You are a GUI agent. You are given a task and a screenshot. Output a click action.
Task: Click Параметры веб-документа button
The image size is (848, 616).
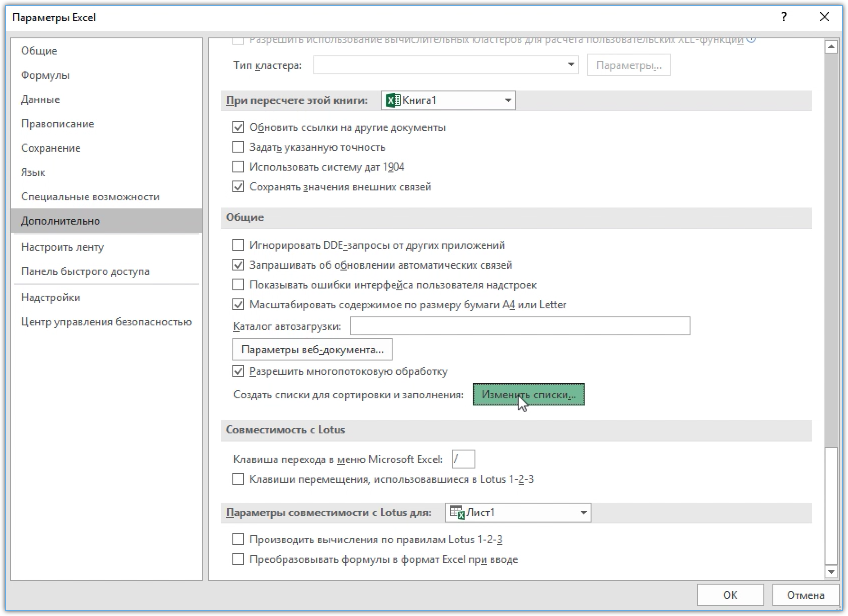312,349
